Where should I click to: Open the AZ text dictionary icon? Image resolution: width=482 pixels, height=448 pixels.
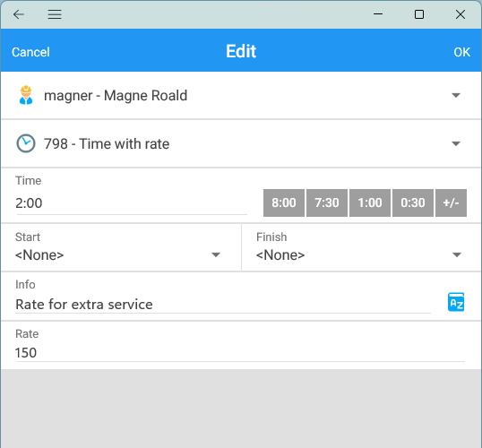click(456, 302)
